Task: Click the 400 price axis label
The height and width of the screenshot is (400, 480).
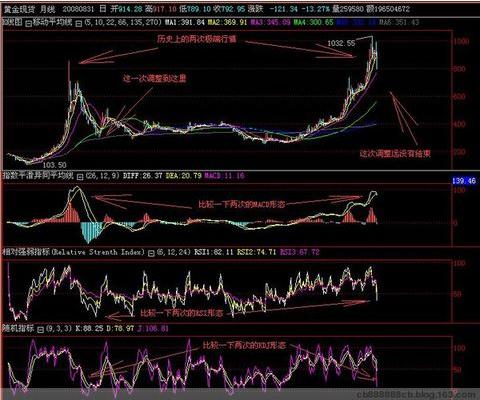Action: point(459,124)
